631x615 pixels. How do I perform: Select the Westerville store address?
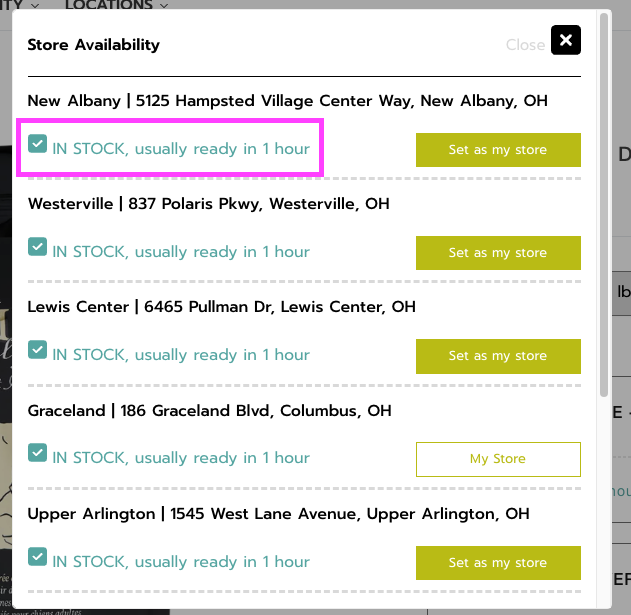[208, 204]
